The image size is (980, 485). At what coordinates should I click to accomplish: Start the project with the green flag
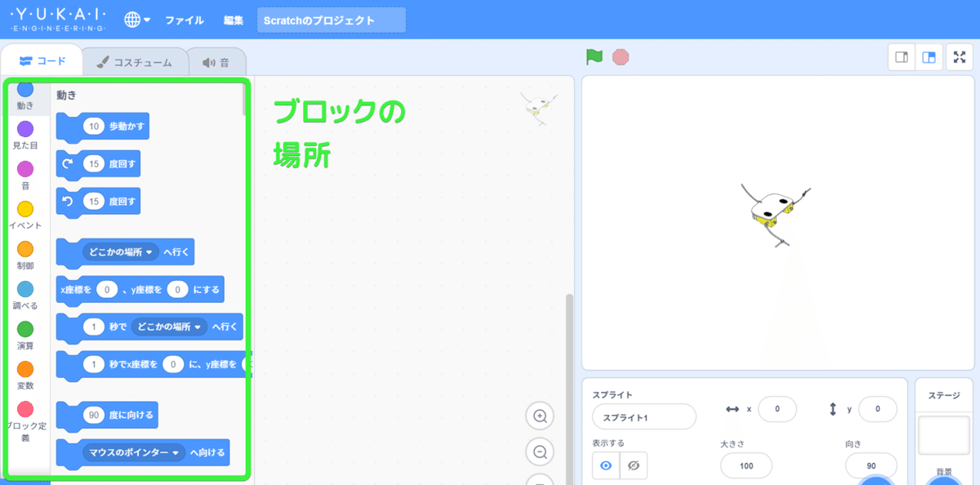tap(595, 56)
